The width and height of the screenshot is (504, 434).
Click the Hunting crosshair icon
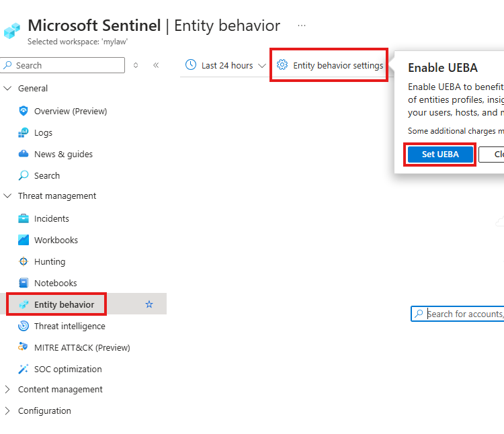24,261
